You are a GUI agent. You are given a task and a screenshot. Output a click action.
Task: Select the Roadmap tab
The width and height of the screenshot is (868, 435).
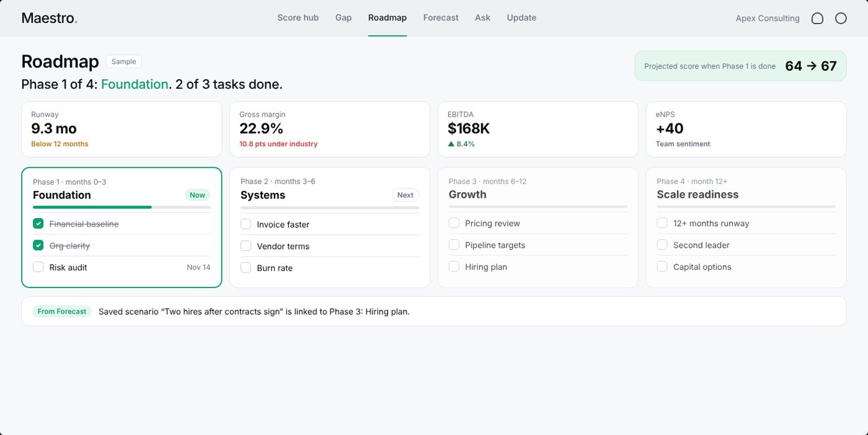click(387, 17)
